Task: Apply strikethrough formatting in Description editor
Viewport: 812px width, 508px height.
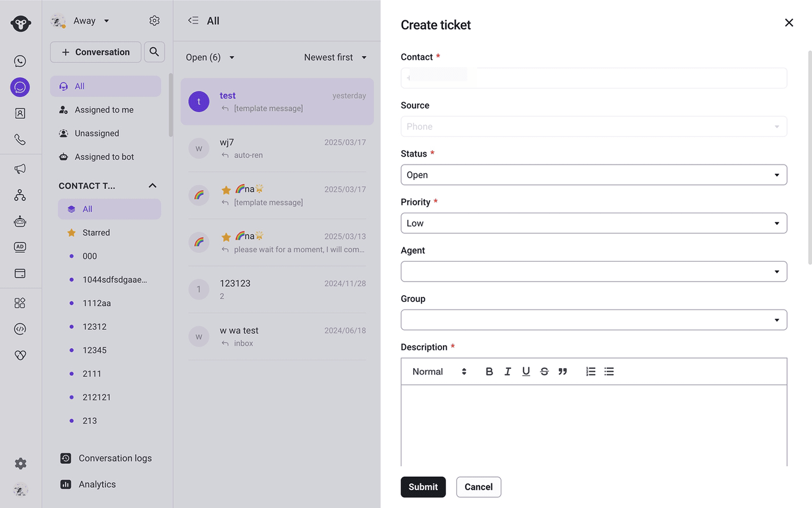Action: tap(545, 372)
